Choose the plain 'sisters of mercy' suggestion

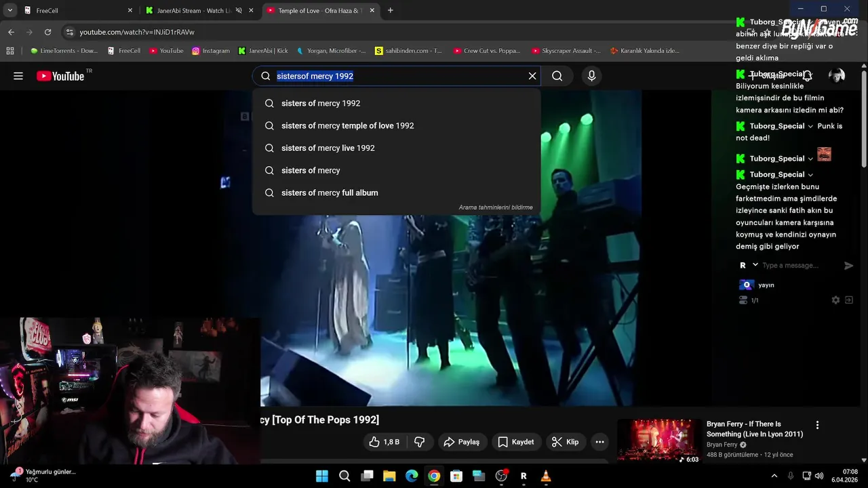pos(396,170)
